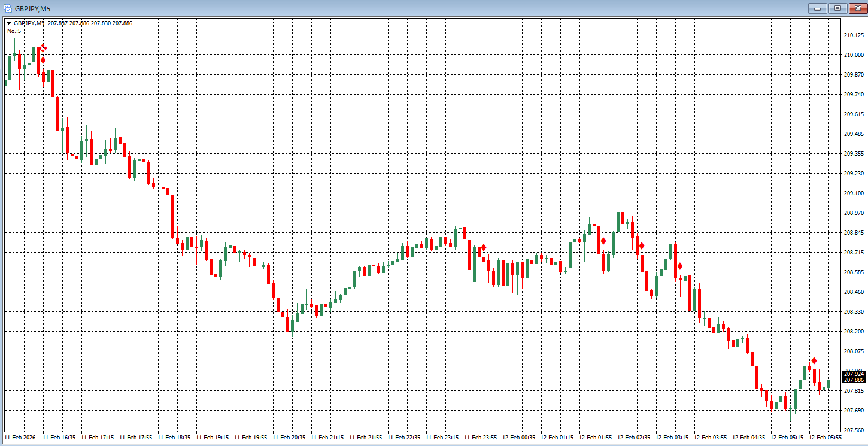The width and height of the screenshot is (868, 446).
Task: Click the red diamond marker near 12 Feb 03:15
Action: (680, 265)
